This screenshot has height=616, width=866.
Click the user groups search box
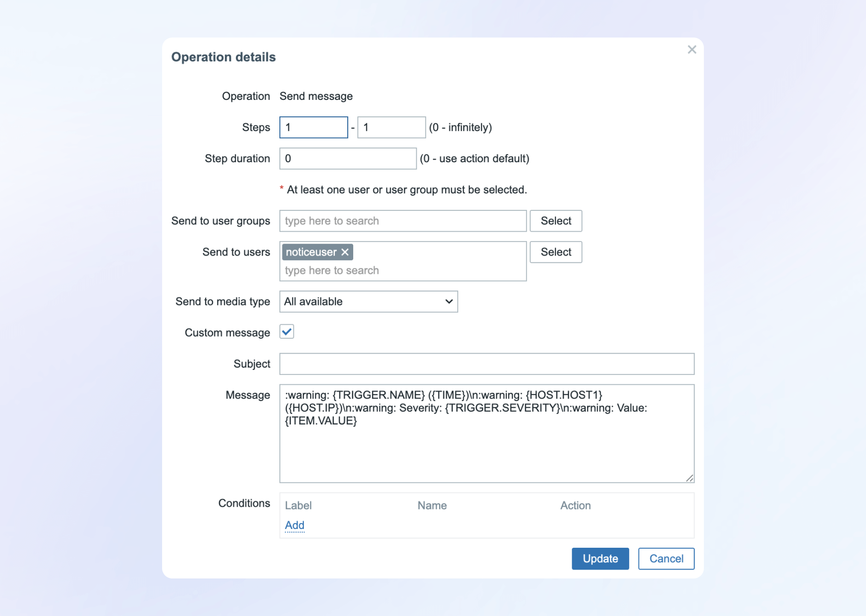[403, 221]
